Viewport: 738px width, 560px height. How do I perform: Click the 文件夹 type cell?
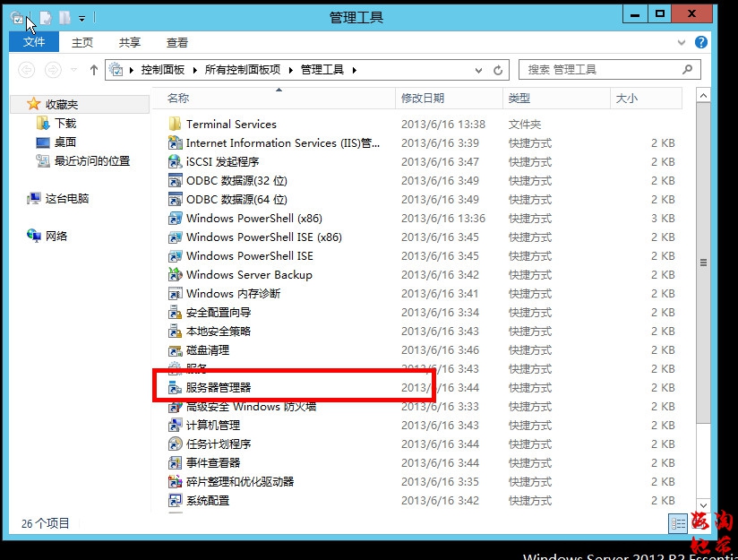[524, 125]
